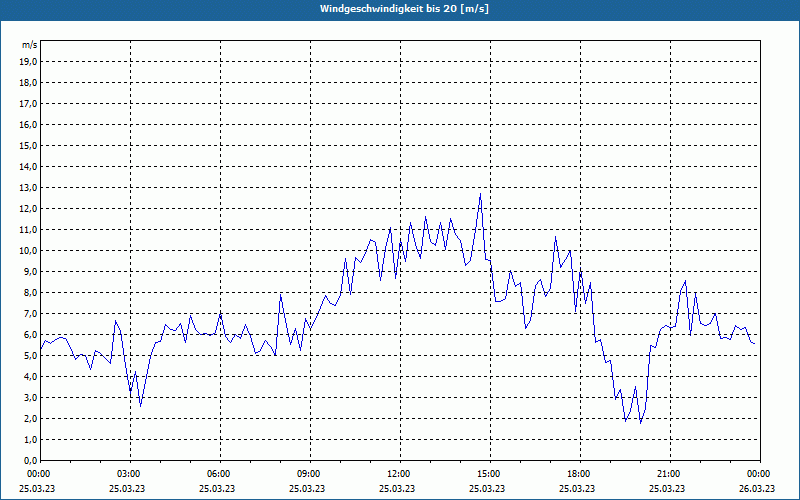Click the "14,0" y-axis value

29,167
